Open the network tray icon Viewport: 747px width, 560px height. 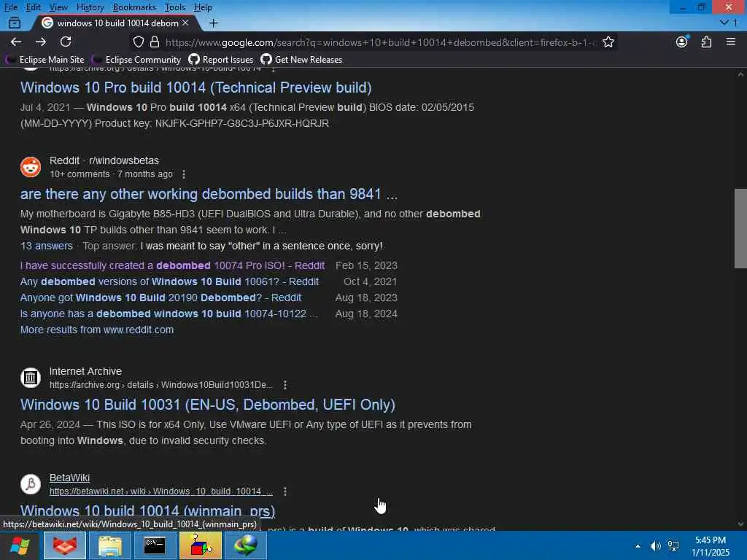coord(673,546)
